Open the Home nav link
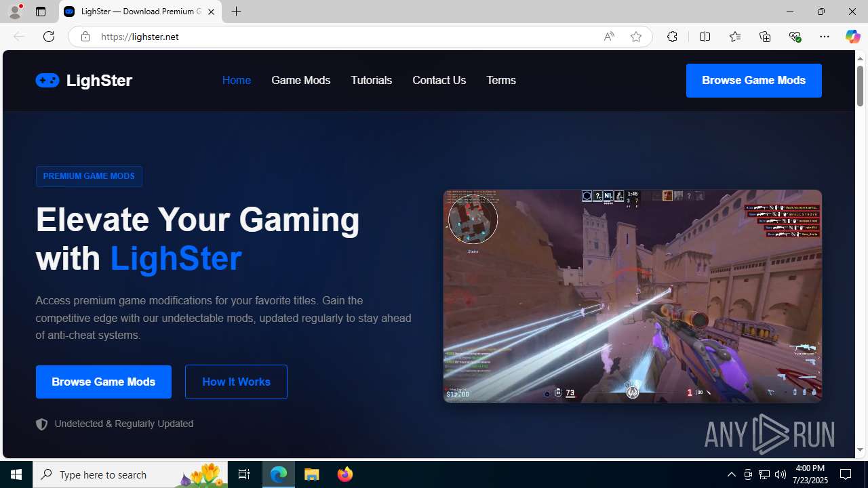The width and height of the screenshot is (868, 488). 237,80
